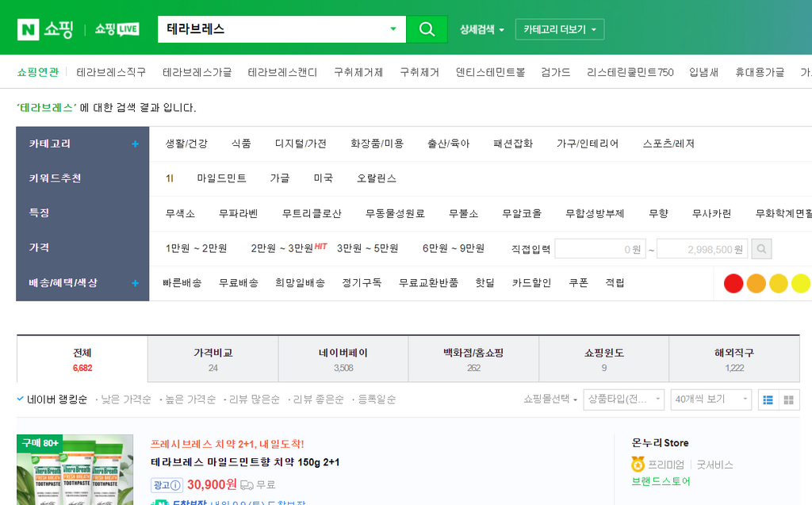Select the 생활/건강 category
812x505 pixels.
tap(186, 144)
